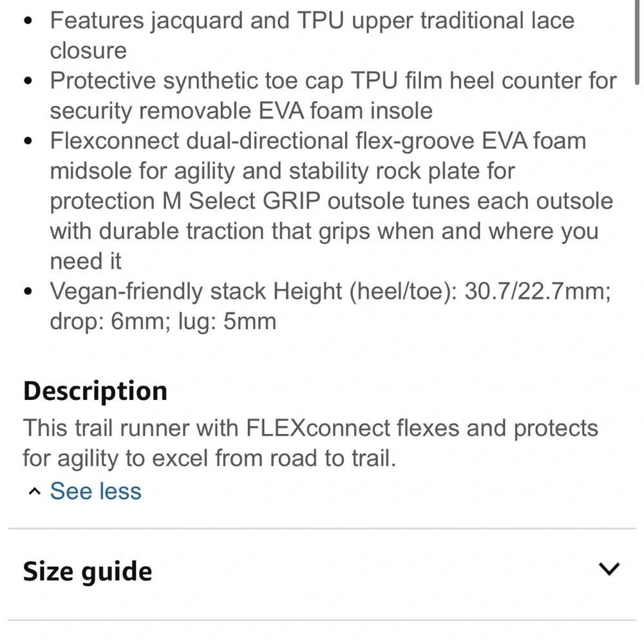The height and width of the screenshot is (644, 644).
Task: Click the trail runner description paragraph
Action: pos(310,443)
